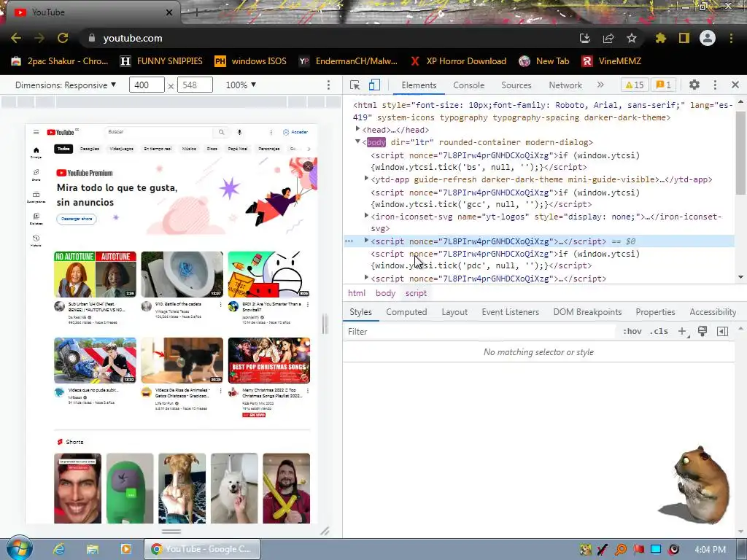This screenshot has height=560, width=747.
Task: Show more DevTools tabs chevron
Action: point(600,85)
